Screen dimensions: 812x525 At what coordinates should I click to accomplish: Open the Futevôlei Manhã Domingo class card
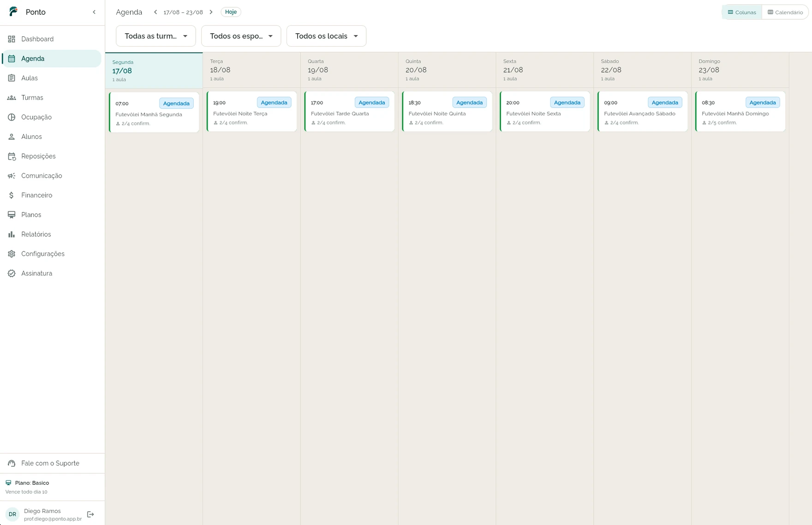(740, 112)
